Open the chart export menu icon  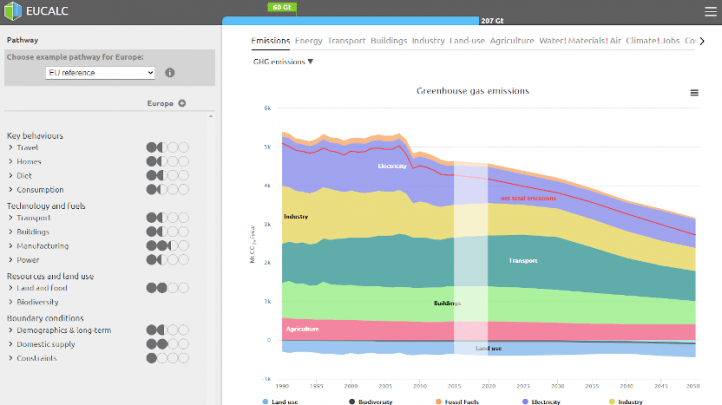694,92
